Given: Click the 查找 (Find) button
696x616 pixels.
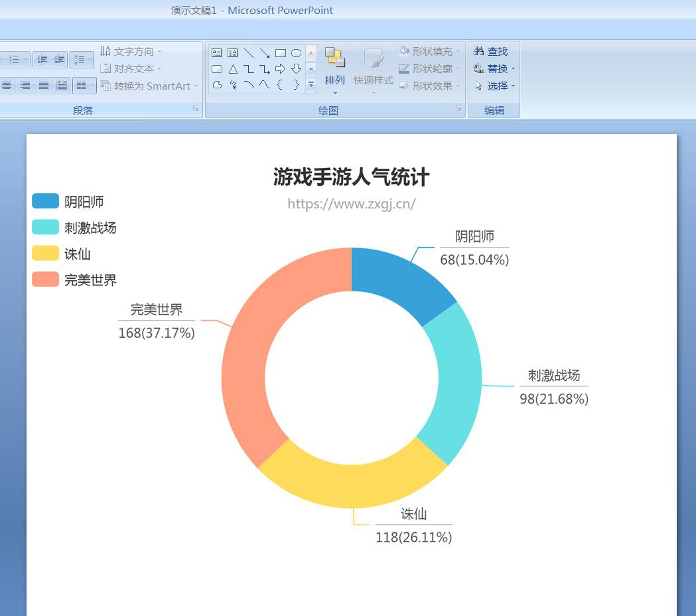Looking at the screenshot, I should pyautogui.click(x=492, y=51).
